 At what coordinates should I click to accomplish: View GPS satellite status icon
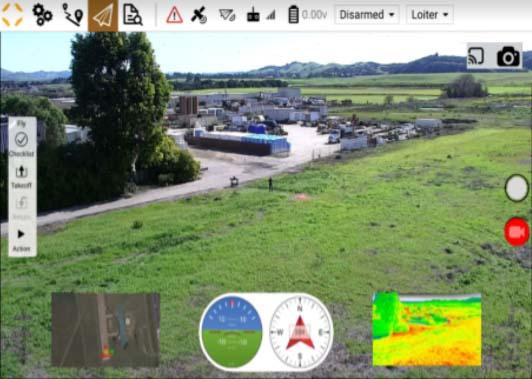(199, 15)
